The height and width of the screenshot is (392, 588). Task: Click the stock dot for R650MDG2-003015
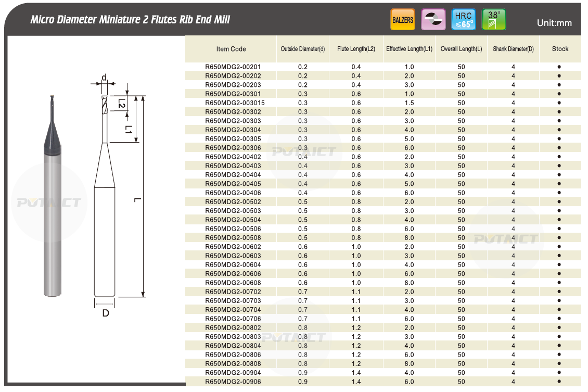pyautogui.click(x=559, y=103)
